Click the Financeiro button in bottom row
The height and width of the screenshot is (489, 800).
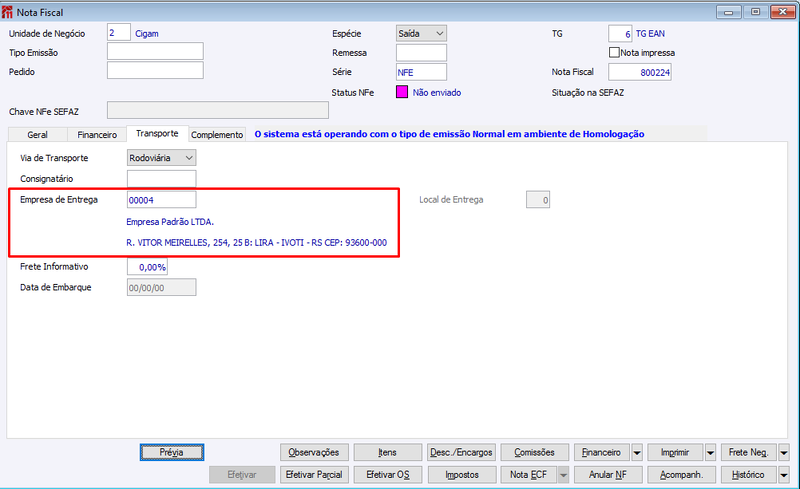coord(602,452)
